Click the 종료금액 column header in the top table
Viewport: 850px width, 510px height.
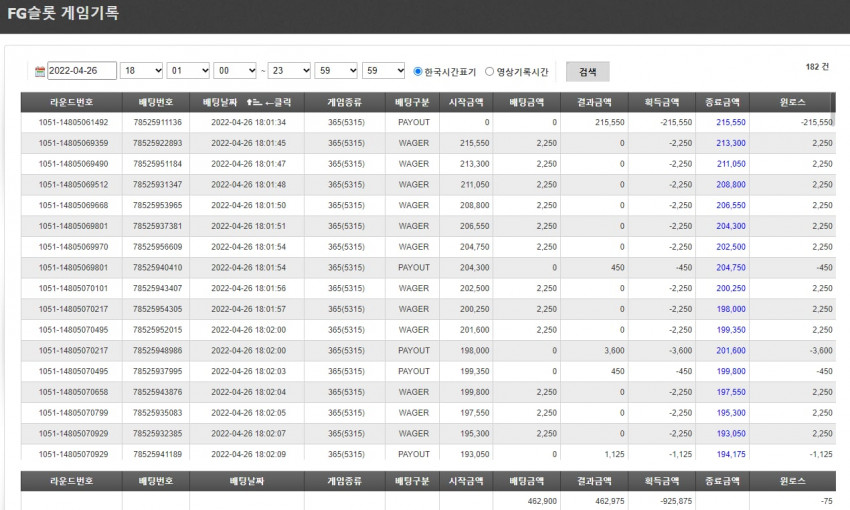(x=723, y=102)
